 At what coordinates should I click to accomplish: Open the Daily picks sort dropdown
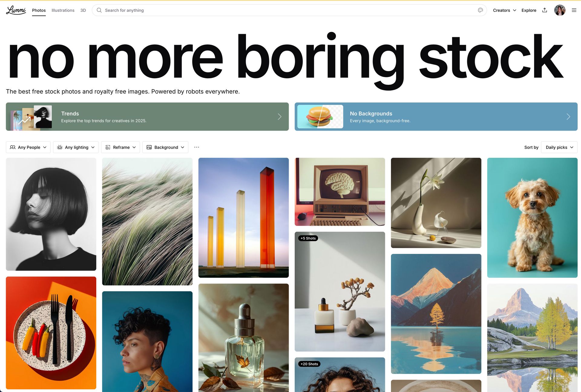click(559, 147)
